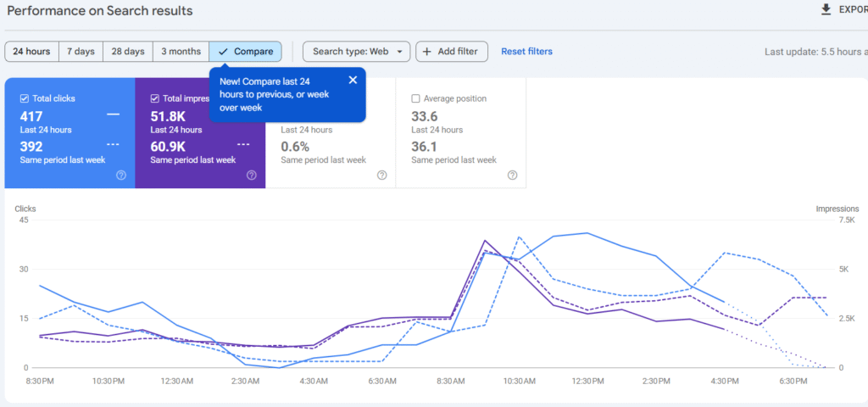
Task: Click the Reset filters link
Action: click(x=526, y=52)
